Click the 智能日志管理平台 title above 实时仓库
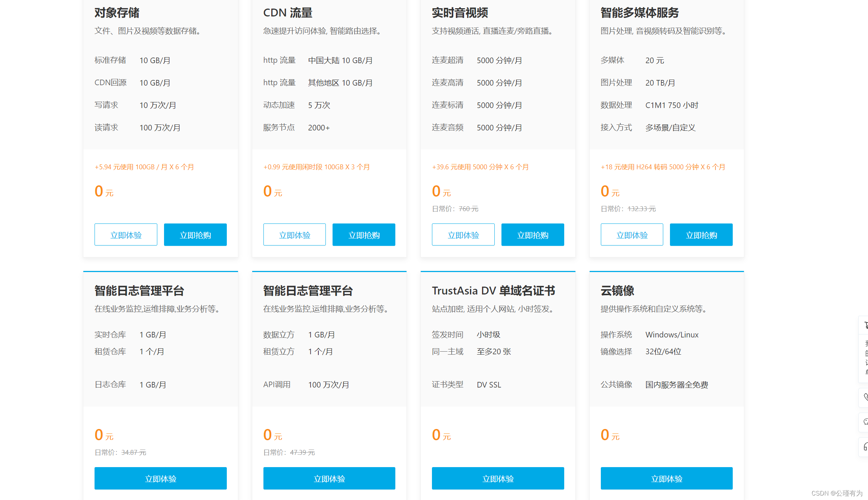 click(139, 291)
